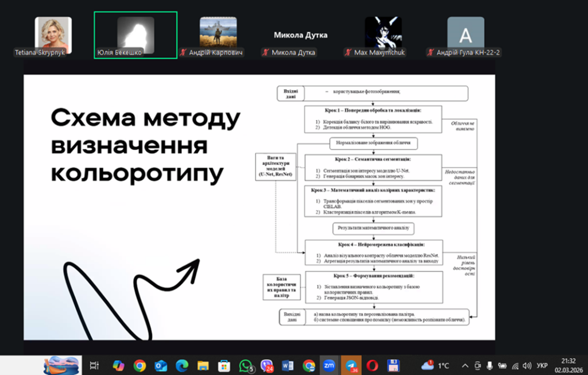The height and width of the screenshot is (375, 588).
Task: Open Outlook from the taskbar
Action: 161,365
